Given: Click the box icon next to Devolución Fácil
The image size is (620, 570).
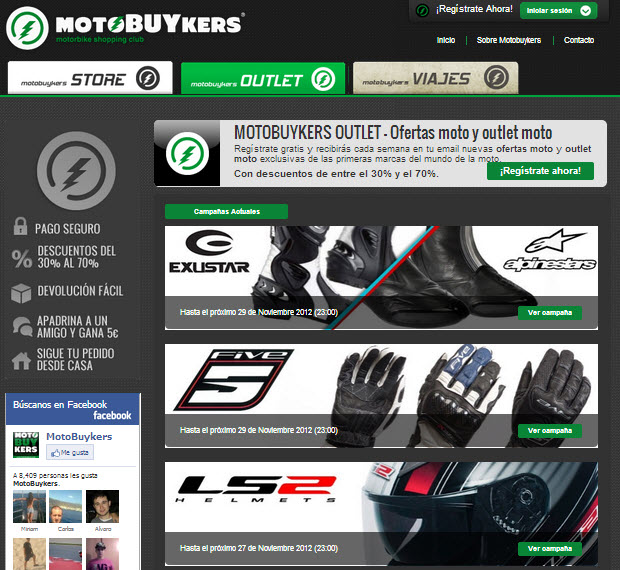Looking at the screenshot, I should click(21, 293).
